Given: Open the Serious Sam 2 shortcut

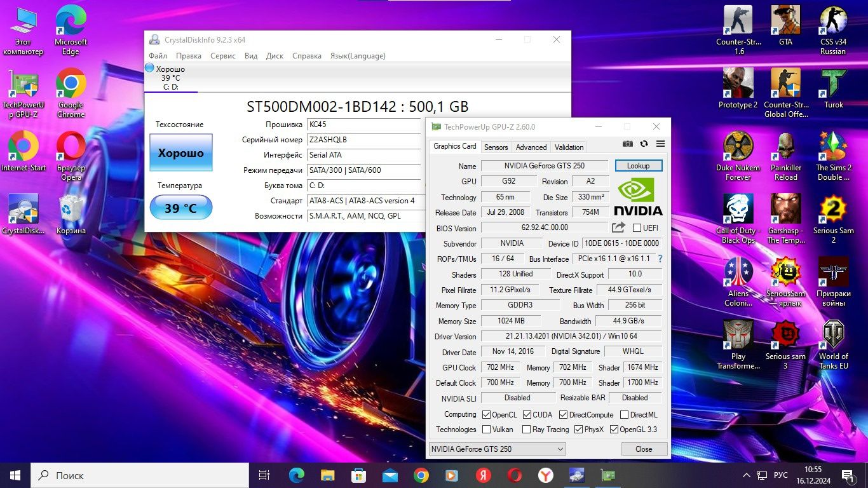Looking at the screenshot, I should pos(833,219).
